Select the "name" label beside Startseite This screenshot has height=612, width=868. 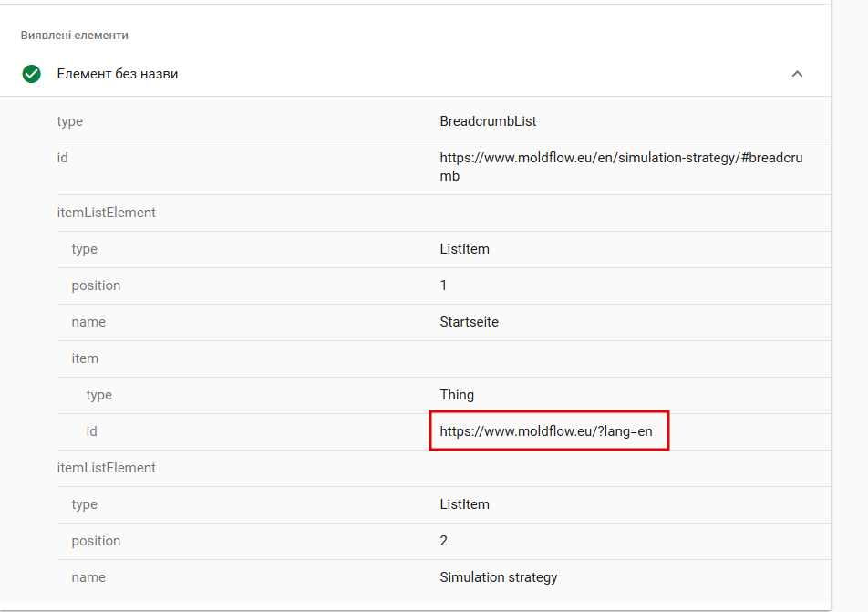coord(88,322)
